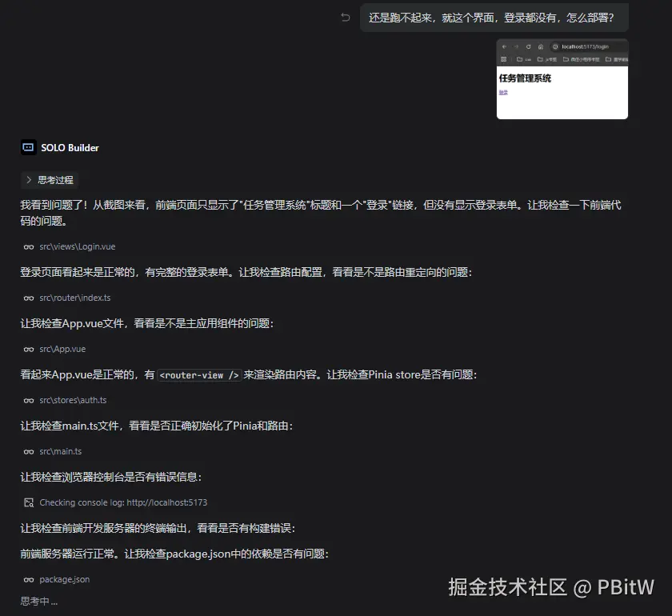Click the glasses icon next to router index.ts
672x616 pixels.
pyautogui.click(x=29, y=298)
